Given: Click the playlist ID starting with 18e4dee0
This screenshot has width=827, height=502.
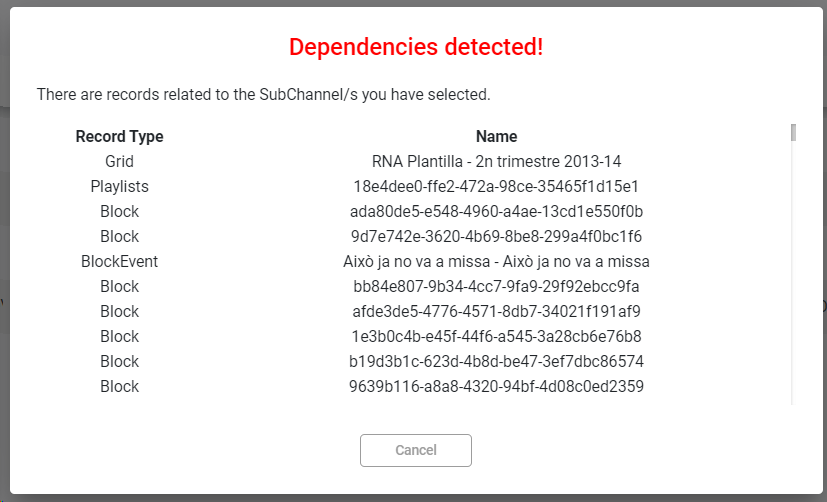Looking at the screenshot, I should 496,187.
